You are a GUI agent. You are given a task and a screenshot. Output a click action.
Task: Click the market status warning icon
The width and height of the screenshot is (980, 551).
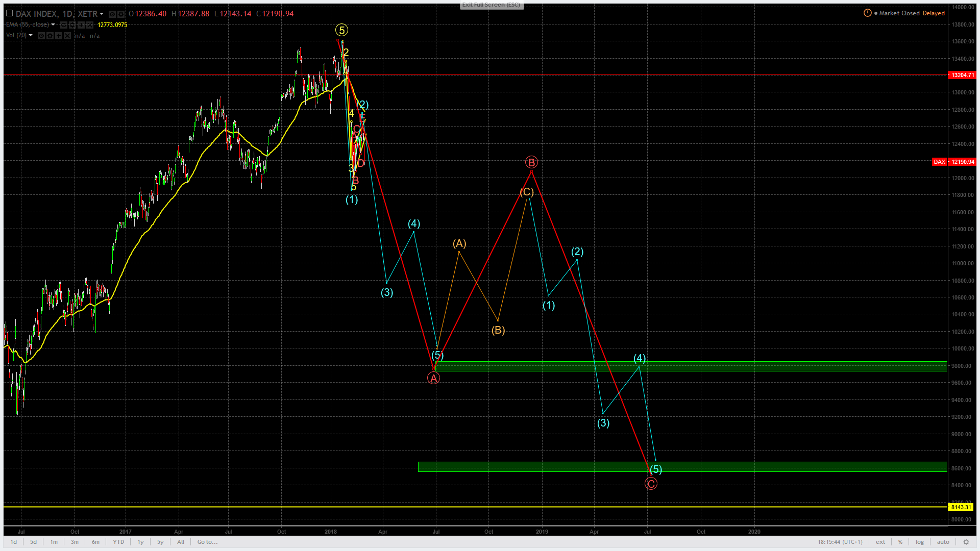(867, 13)
